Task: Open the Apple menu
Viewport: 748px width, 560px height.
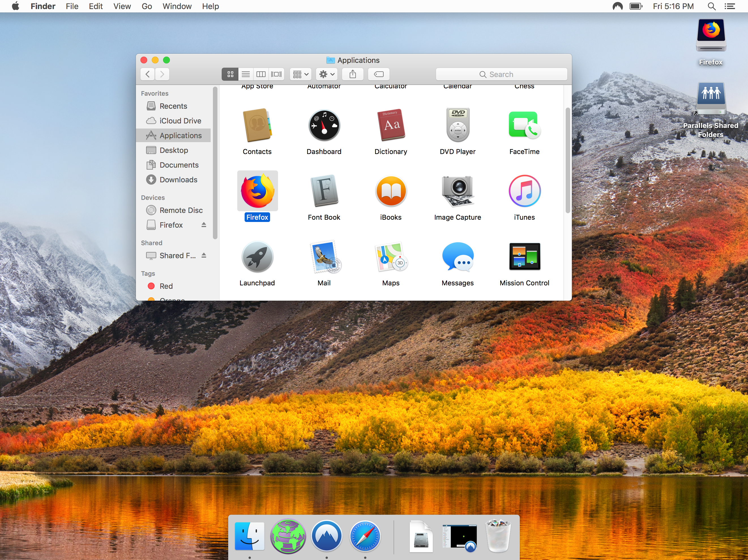Action: coord(15,6)
